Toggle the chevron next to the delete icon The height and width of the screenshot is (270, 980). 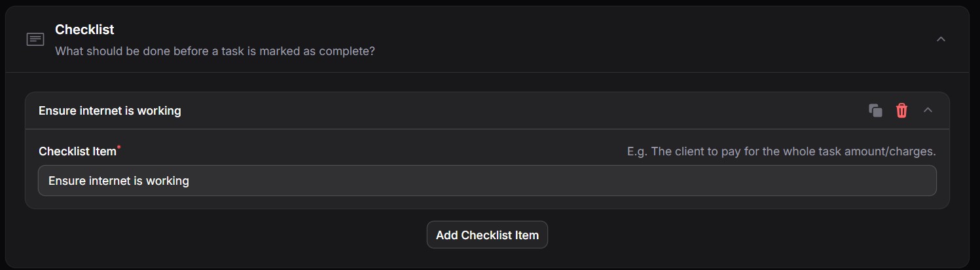coord(928,110)
